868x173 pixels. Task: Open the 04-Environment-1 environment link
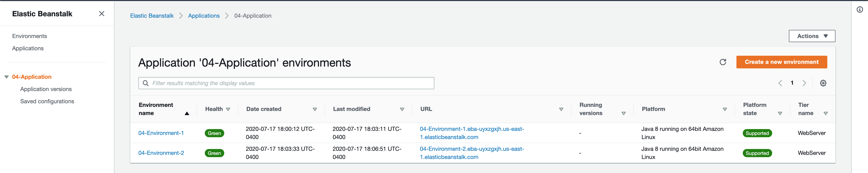click(x=161, y=133)
